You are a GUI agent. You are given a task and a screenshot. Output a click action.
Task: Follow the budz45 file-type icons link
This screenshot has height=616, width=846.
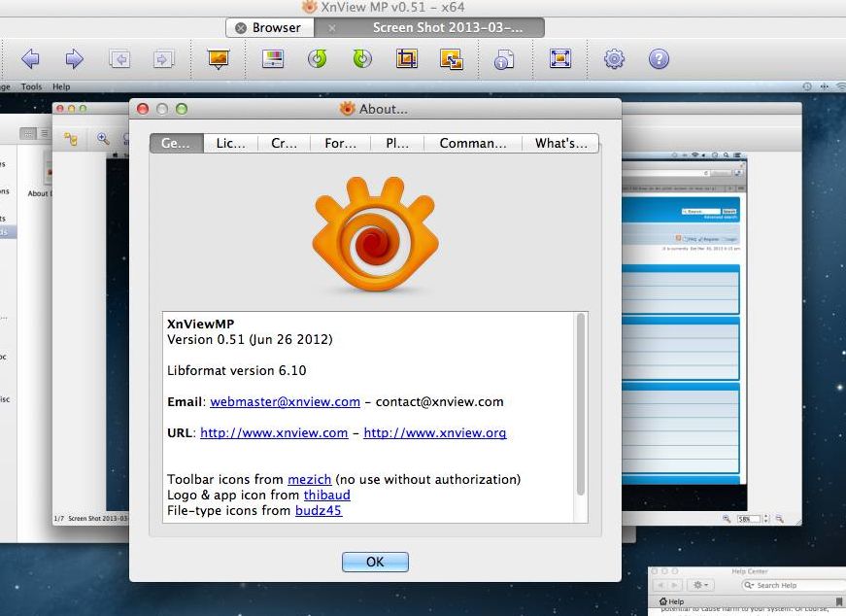tap(319, 510)
